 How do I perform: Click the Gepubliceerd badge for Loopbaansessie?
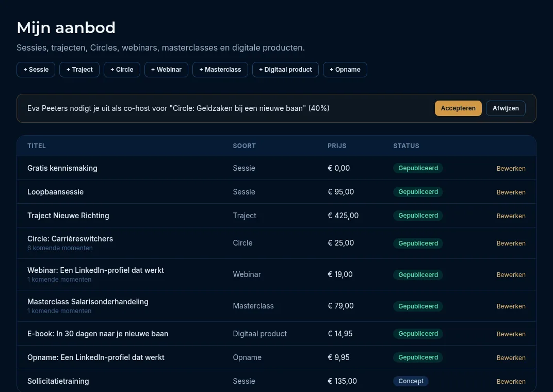(x=418, y=192)
